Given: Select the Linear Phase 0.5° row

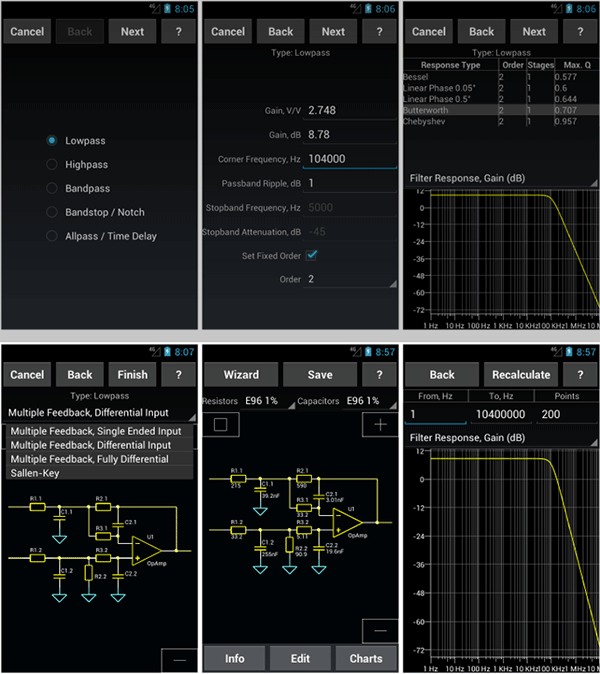Looking at the screenshot, I should click(x=501, y=99).
